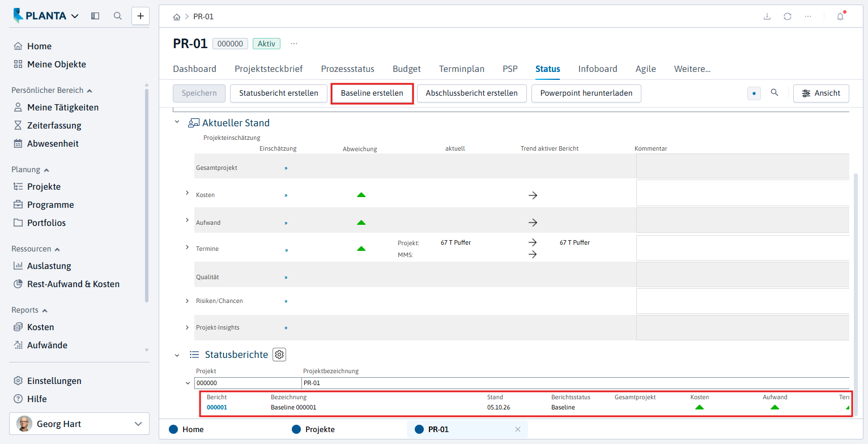
Task: Click the plus icon to add new
Action: point(141,16)
